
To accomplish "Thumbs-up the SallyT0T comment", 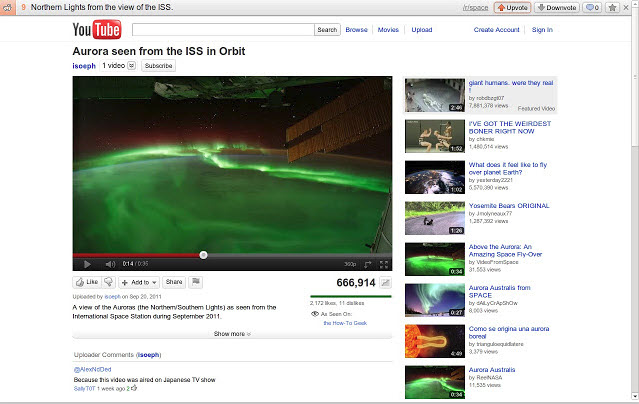I will coord(134,388).
